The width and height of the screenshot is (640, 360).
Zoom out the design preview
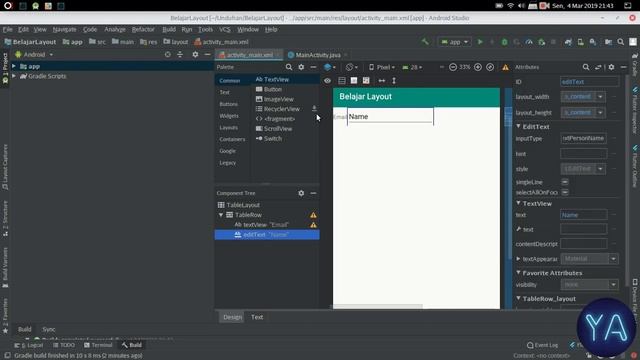[453, 67]
